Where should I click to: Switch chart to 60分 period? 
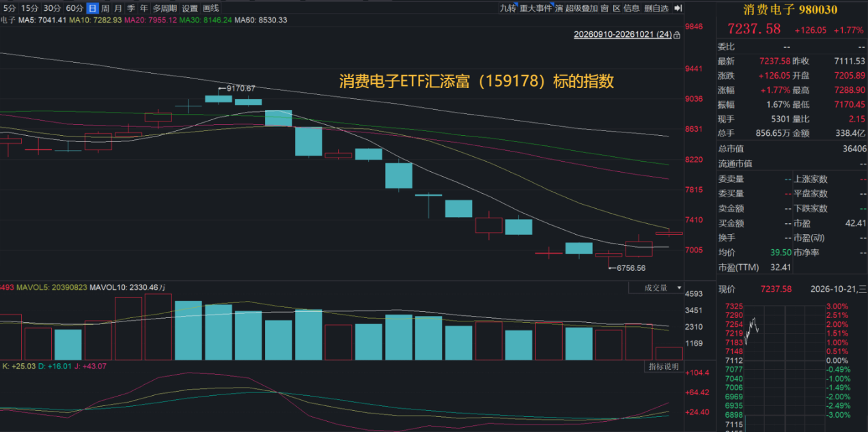74,8
